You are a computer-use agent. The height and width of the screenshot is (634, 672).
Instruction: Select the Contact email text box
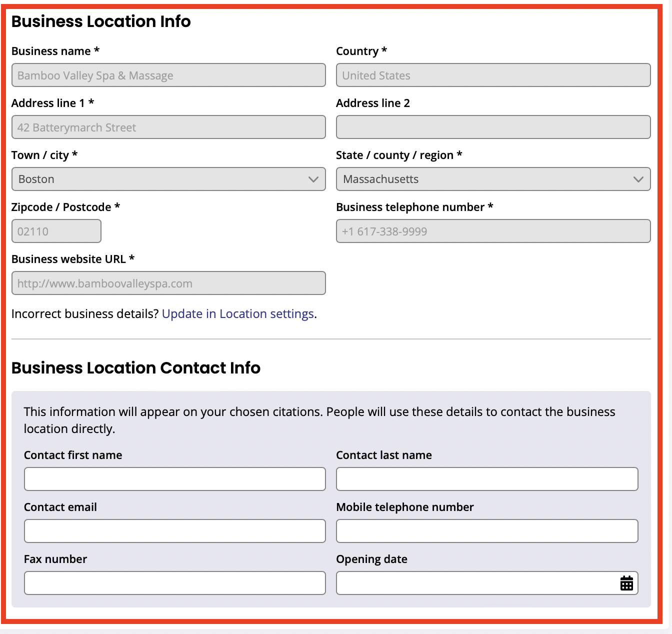pos(174,531)
